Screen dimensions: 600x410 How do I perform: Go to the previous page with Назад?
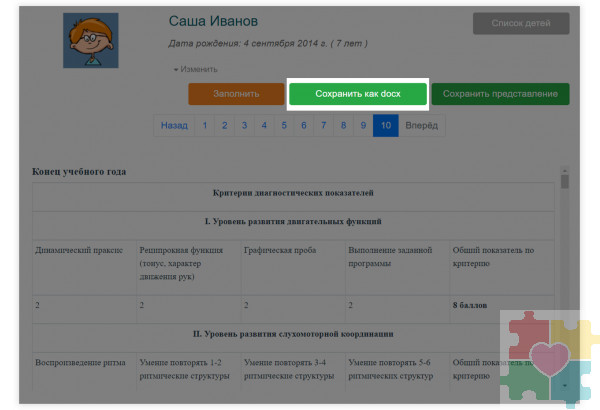click(x=173, y=126)
